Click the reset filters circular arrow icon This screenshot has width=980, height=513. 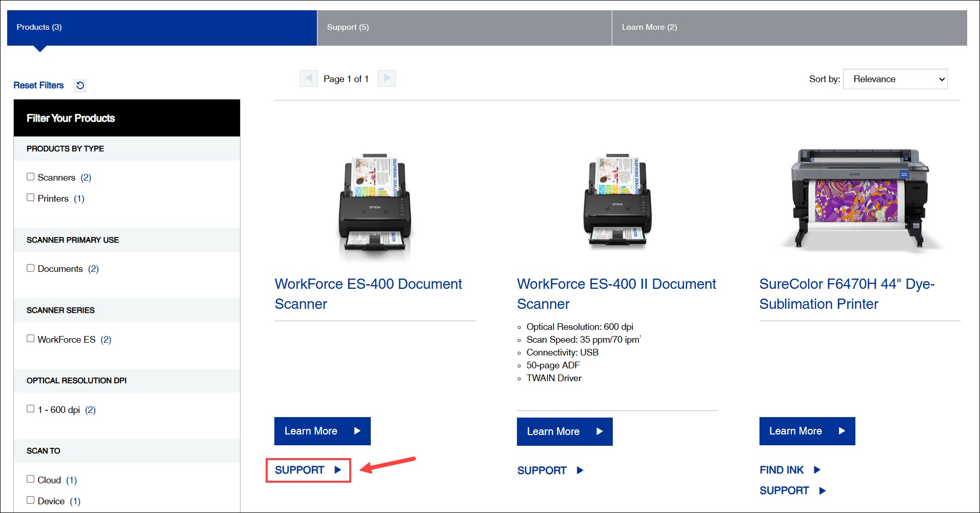pos(80,85)
